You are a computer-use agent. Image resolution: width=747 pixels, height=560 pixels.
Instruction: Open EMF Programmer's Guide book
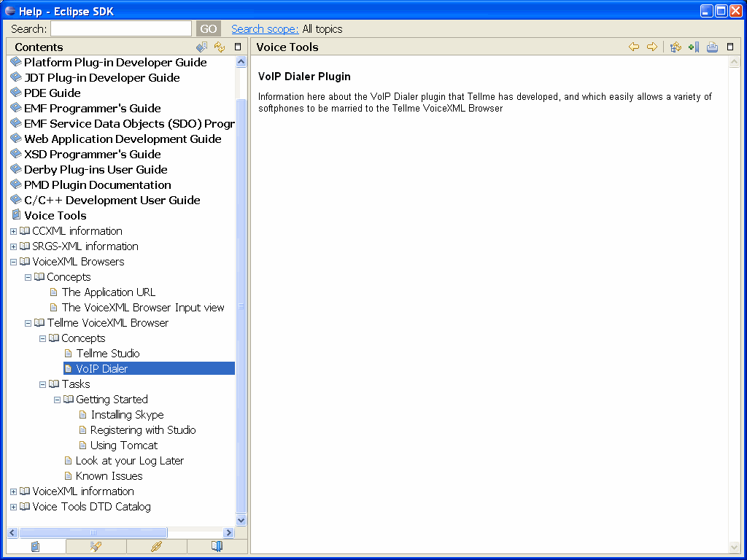(x=93, y=108)
